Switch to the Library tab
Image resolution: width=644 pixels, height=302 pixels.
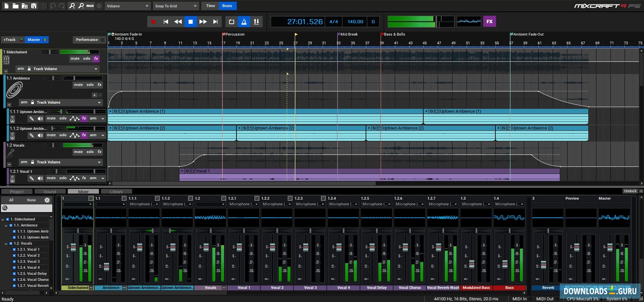[116, 191]
